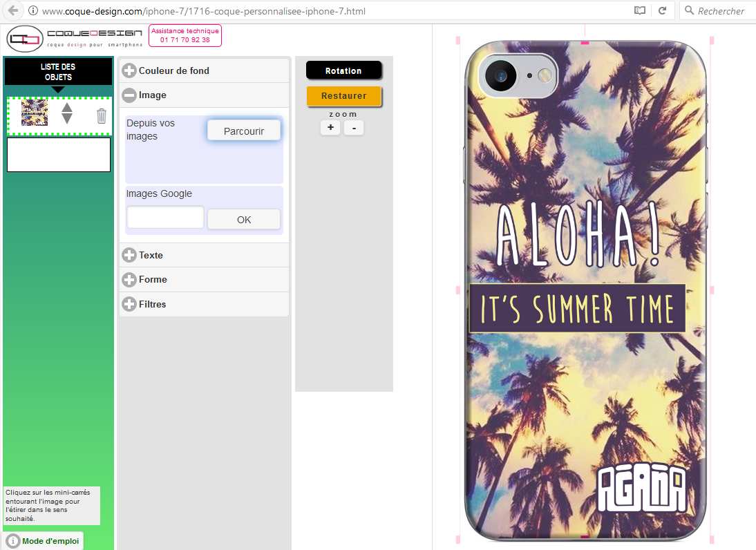Reload the page with the refresh icon

click(663, 10)
